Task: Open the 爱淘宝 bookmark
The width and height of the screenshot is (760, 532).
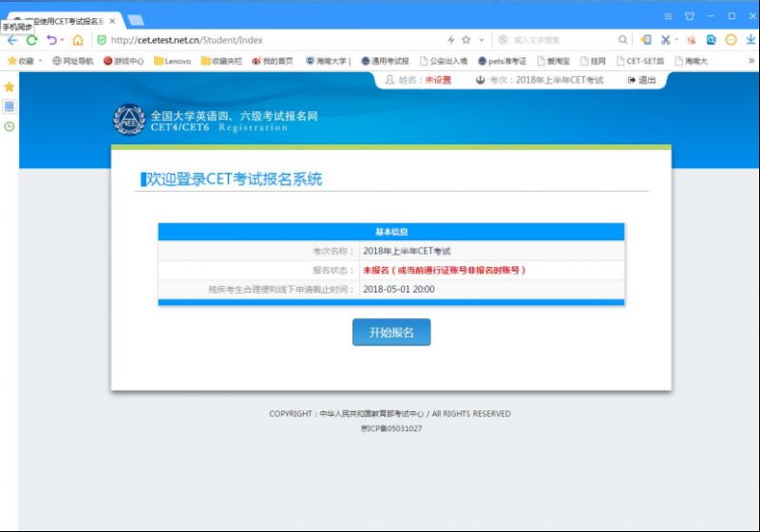Action: click(554, 61)
